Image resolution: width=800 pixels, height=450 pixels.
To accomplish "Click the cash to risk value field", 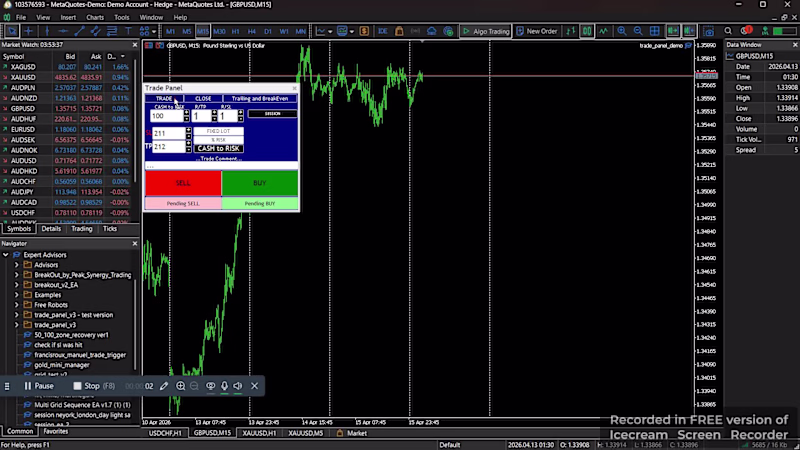I will 167,116.
